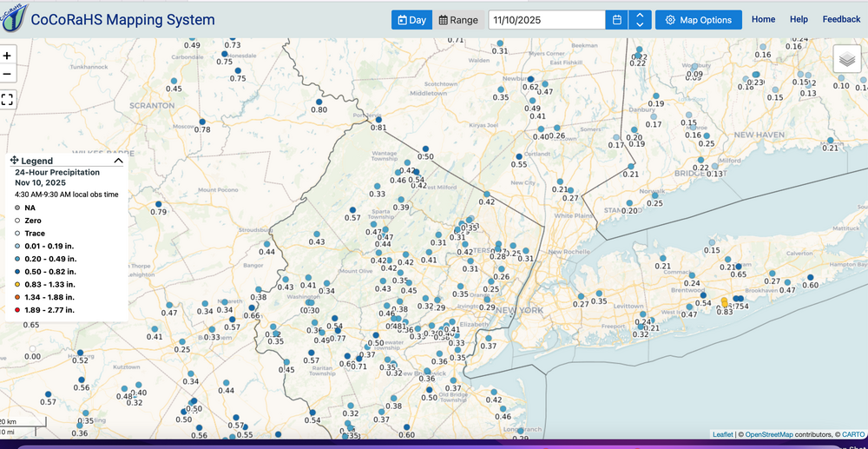Zoom in on the map
Screen dimensions: 868x449
point(8,56)
